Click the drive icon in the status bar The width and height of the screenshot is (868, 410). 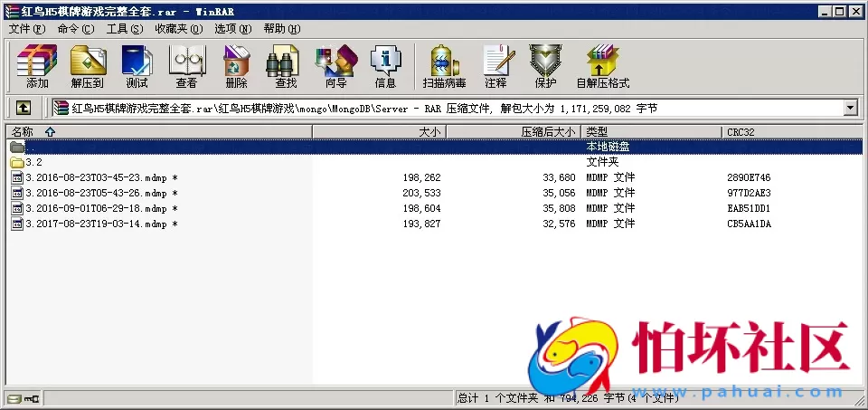tap(15, 398)
